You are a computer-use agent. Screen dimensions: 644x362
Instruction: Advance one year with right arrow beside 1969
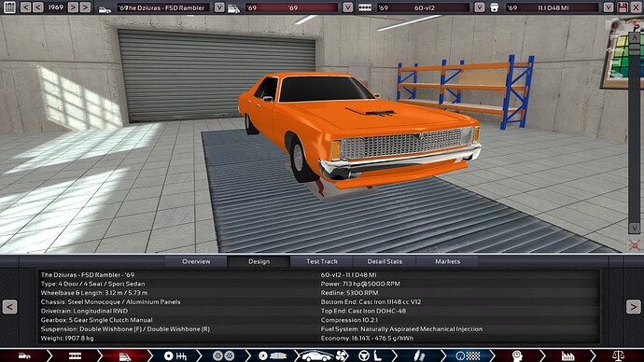click(x=73, y=7)
